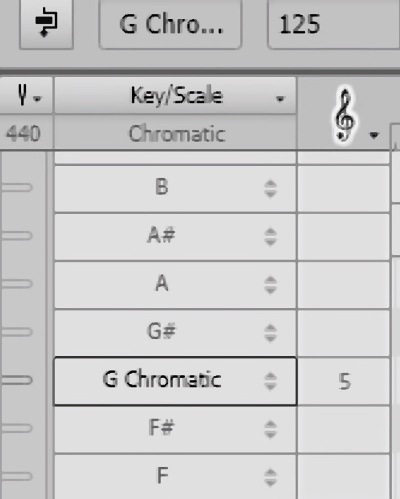Adjust the stepper arrows on A row
The width and height of the screenshot is (400, 499).
pos(270,285)
